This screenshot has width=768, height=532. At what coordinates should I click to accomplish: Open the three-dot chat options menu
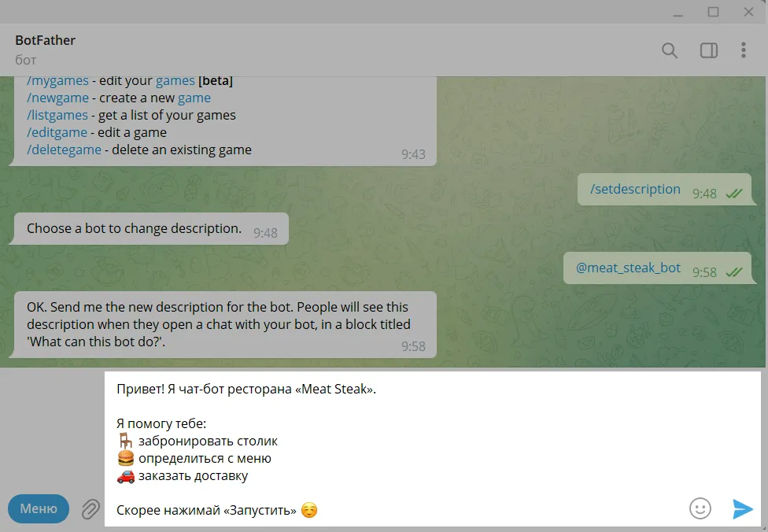744,50
